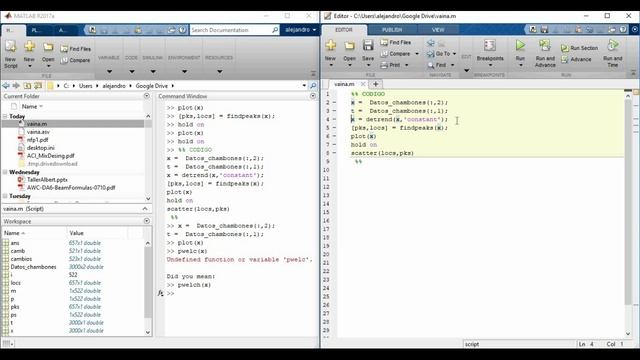Image resolution: width=640 pixels, height=360 pixels.
Task: Go back with folder navigation arrow
Action: (x=6, y=86)
